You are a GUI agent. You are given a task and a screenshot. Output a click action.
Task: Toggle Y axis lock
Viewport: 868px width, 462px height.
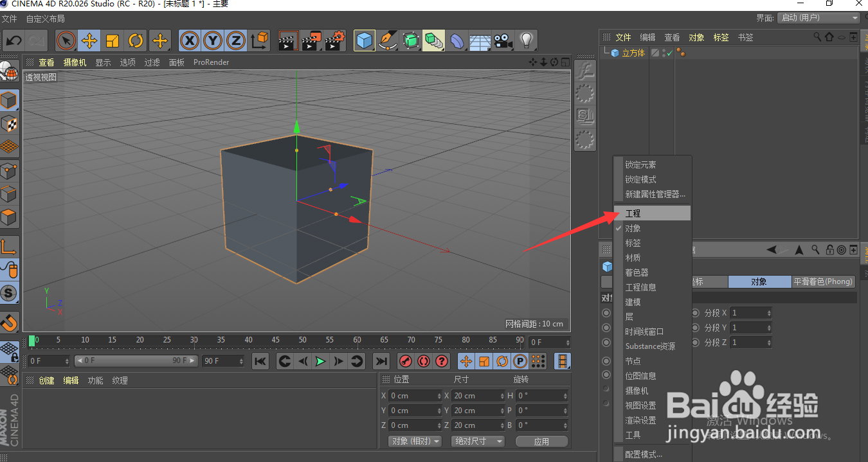213,41
